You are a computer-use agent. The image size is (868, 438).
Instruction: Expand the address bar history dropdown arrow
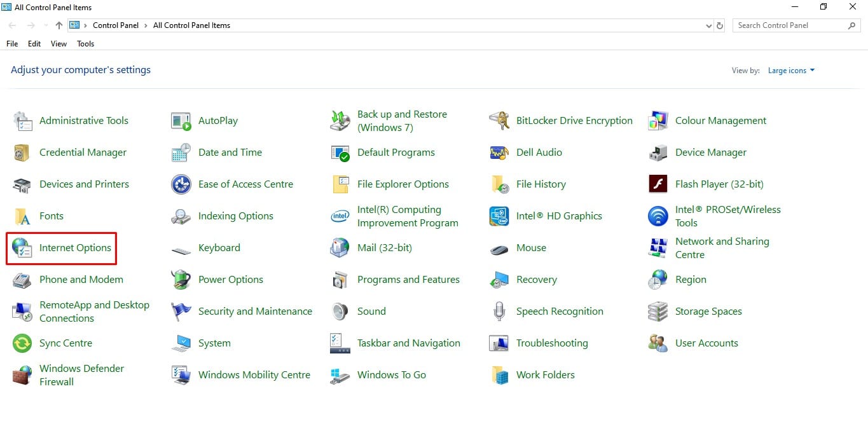point(709,26)
